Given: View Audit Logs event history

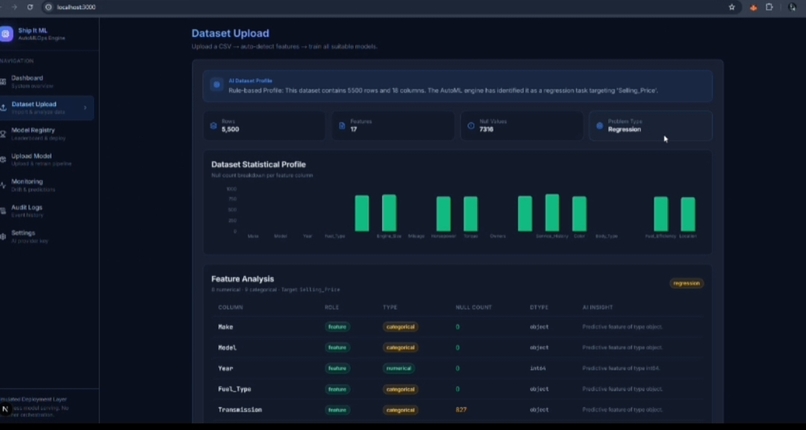Looking at the screenshot, I should tap(46, 211).
